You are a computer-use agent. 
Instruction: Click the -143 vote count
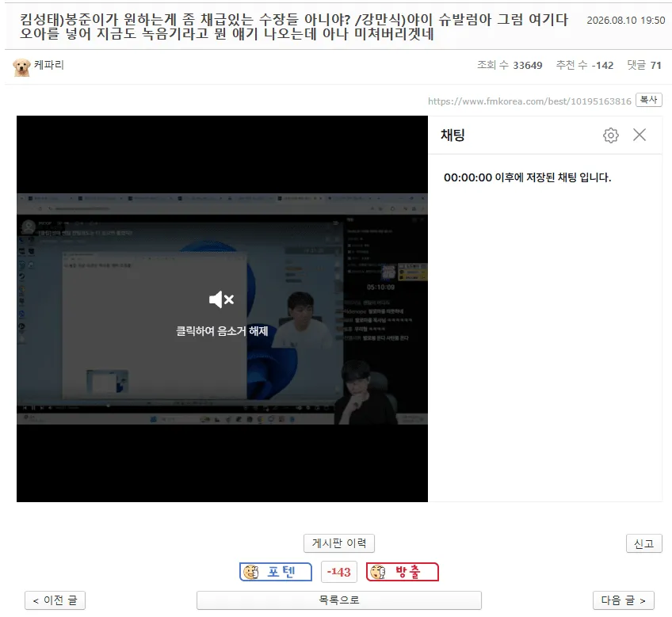click(x=338, y=572)
